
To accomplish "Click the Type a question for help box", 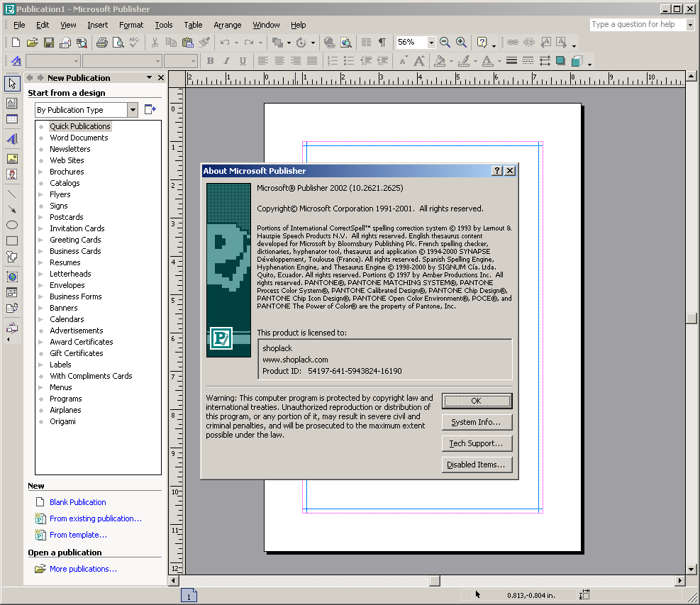I will tap(638, 25).
